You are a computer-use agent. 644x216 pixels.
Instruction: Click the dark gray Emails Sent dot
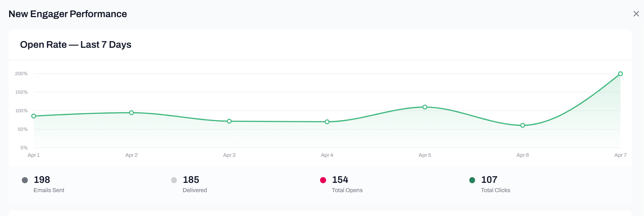click(x=25, y=180)
